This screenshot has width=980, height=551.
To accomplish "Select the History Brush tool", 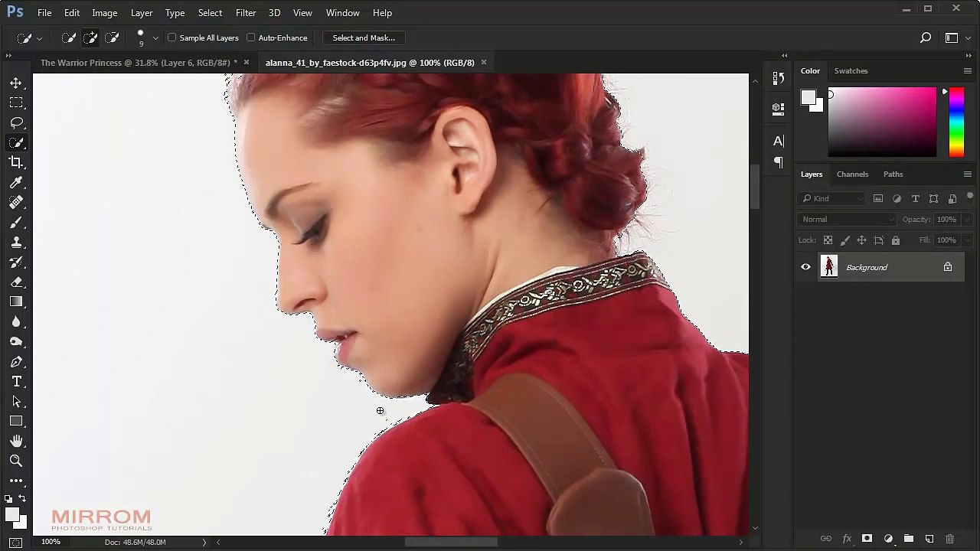I will click(x=16, y=262).
